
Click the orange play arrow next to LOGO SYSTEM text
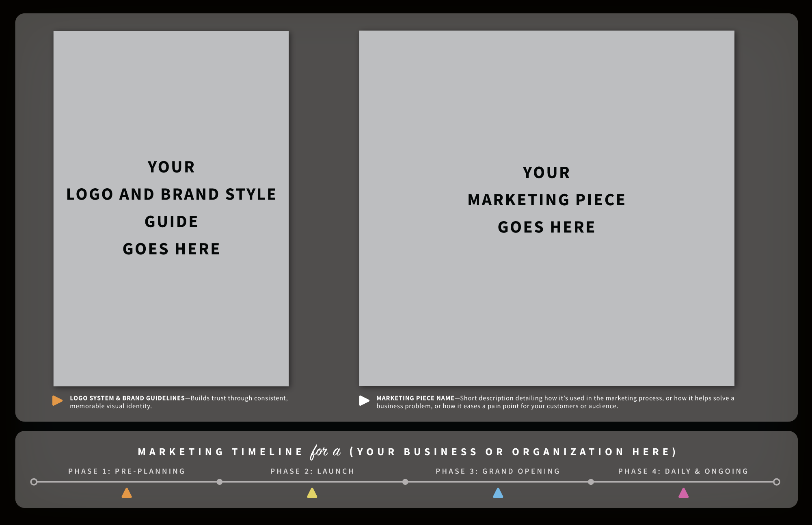pyautogui.click(x=57, y=400)
